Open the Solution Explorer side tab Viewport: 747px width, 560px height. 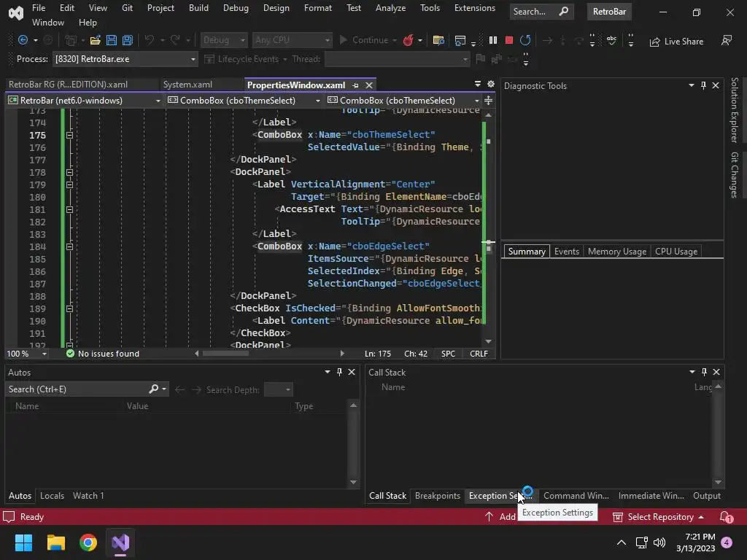pyautogui.click(x=735, y=111)
